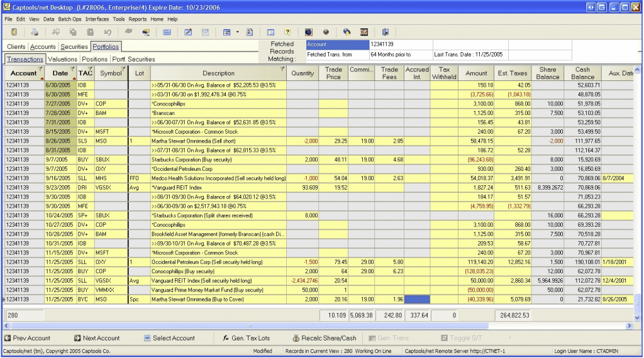Click the question mark help icon
644x358 pixels.
287,32
